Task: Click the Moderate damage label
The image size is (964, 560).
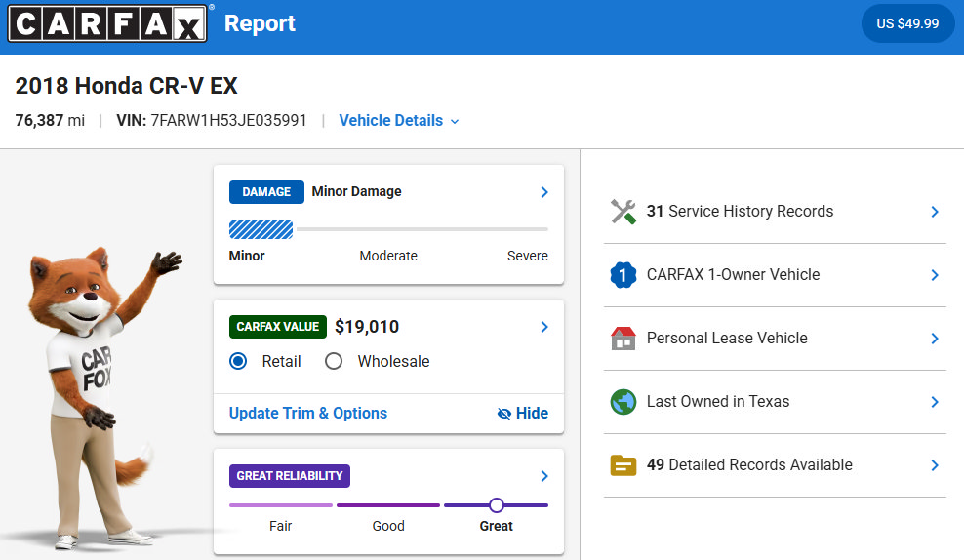Action: pos(388,256)
